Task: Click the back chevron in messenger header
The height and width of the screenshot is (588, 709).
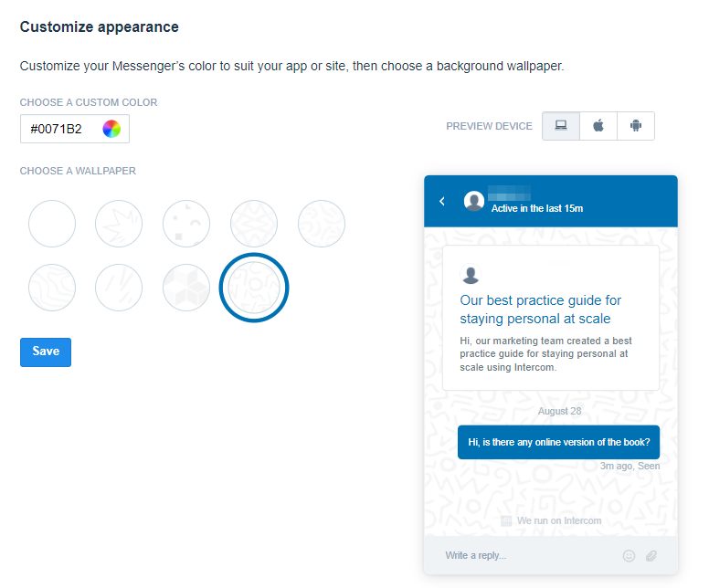Action: click(x=442, y=201)
